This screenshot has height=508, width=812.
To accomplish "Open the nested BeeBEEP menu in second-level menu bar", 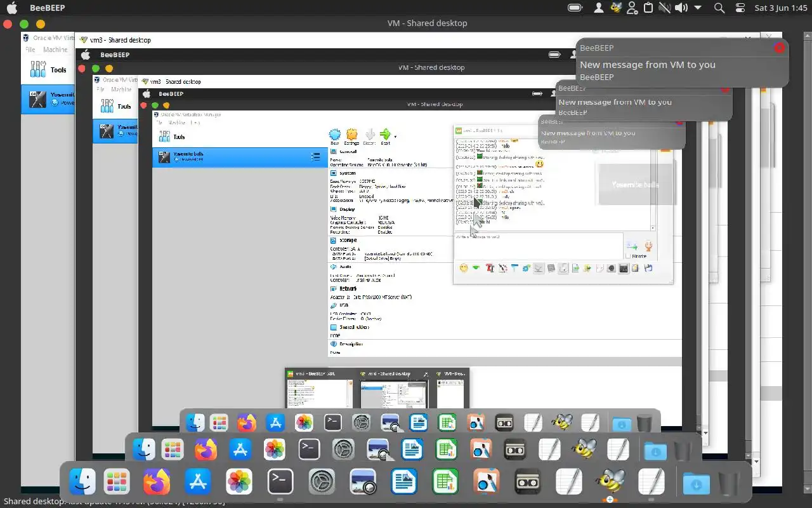I will tap(115, 55).
